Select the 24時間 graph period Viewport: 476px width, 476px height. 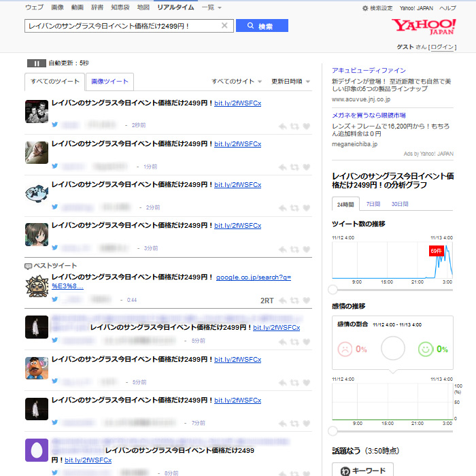(345, 204)
